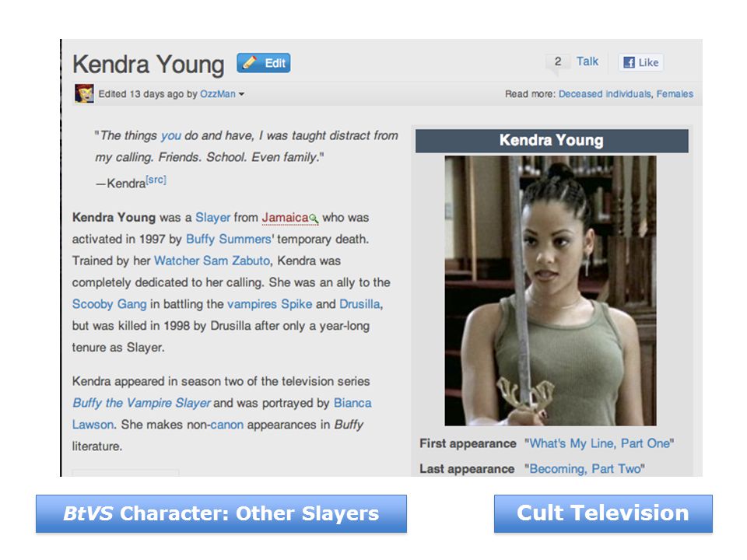Open "Becoming, Part Two" episode link
747x560 pixels.
click(x=584, y=469)
